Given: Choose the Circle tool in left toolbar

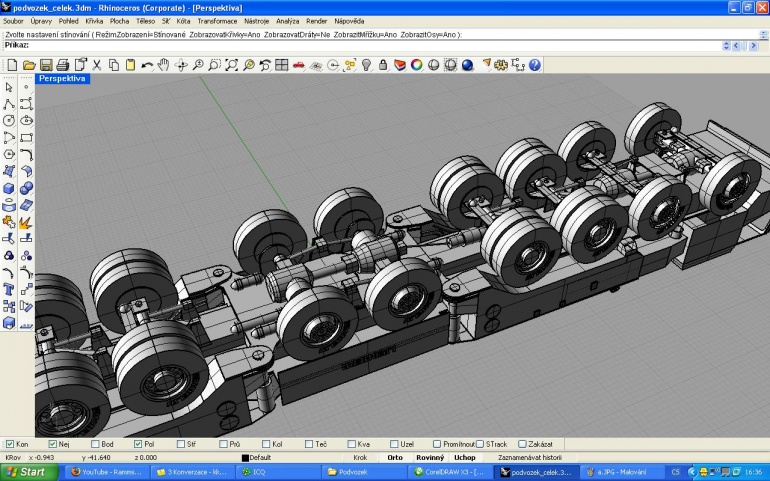Looking at the screenshot, I should click(9, 121).
